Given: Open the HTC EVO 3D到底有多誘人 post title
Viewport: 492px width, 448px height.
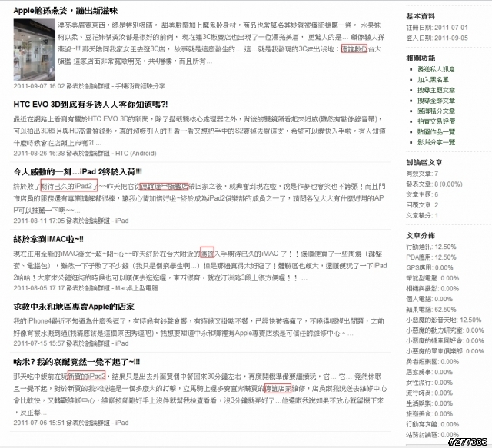Looking at the screenshot, I should 91,105.
